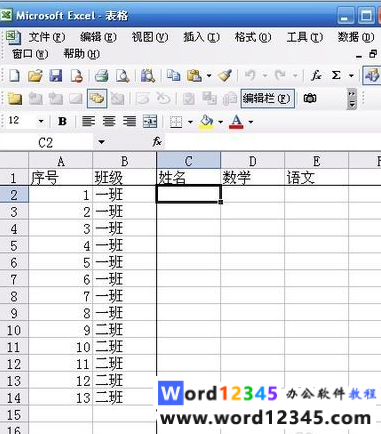This screenshot has height=434, width=381.
Task: Click the AutoSum sigma icon
Action: pos(336,76)
